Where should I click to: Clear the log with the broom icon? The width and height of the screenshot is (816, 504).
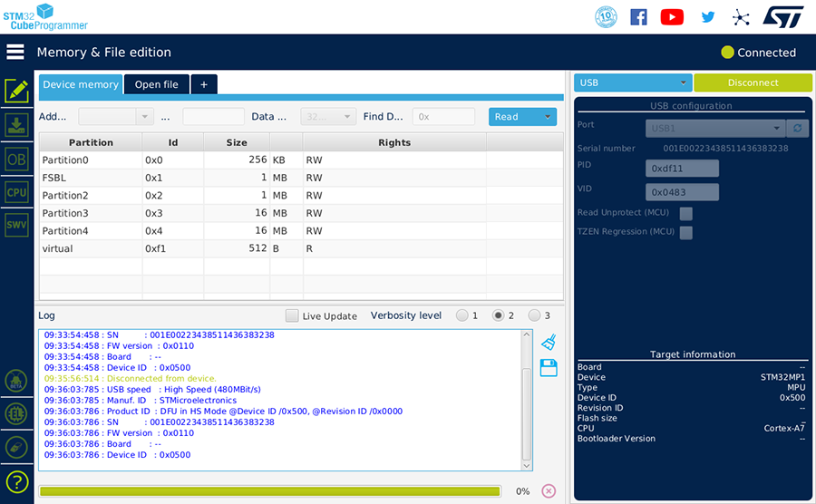(548, 343)
